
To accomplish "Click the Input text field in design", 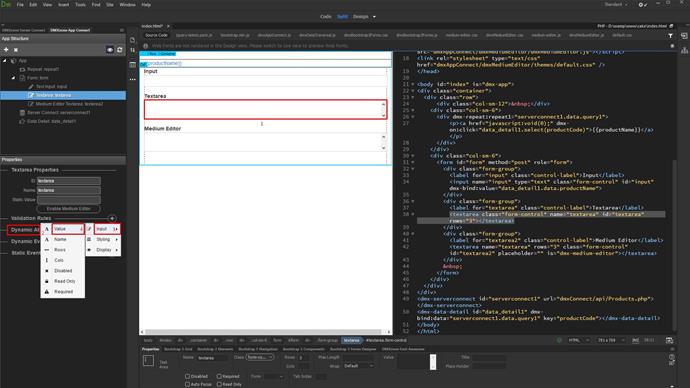I will 265,81.
